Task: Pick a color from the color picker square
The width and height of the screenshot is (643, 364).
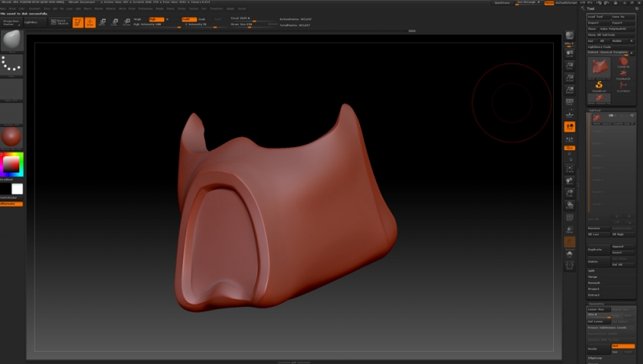Action: (12, 165)
